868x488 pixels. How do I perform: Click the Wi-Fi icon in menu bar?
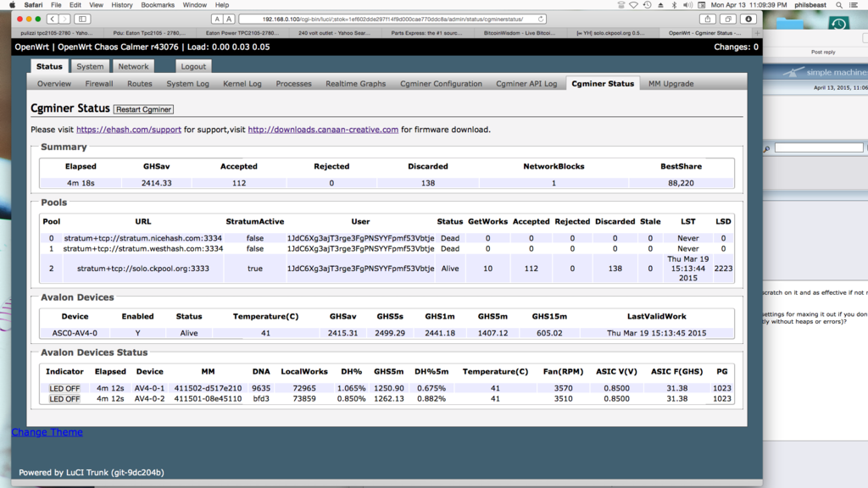(x=633, y=5)
